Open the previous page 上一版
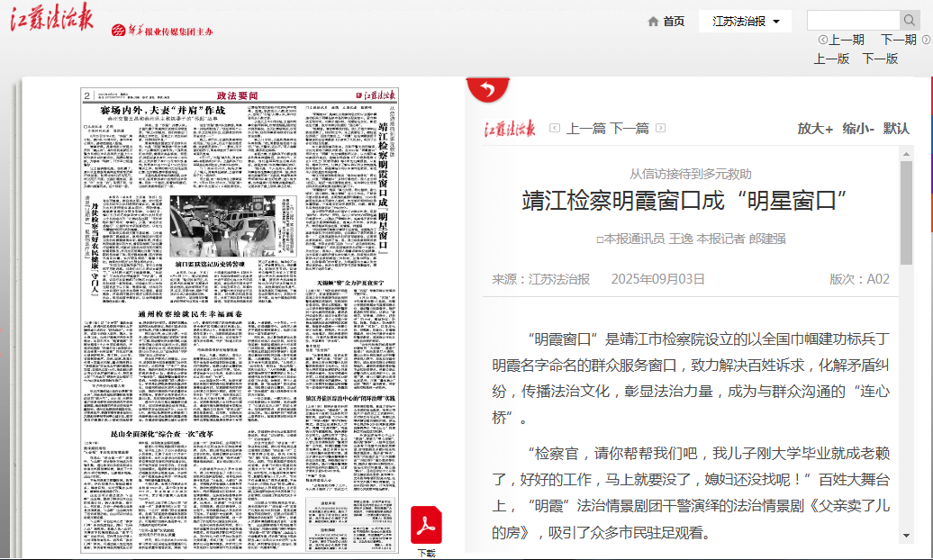The image size is (933, 560). coord(831,59)
